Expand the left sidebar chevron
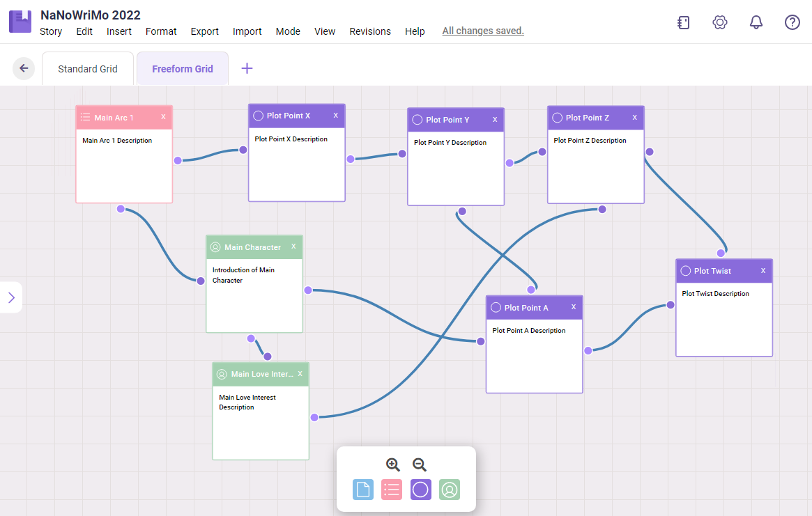812x516 pixels. point(11,297)
